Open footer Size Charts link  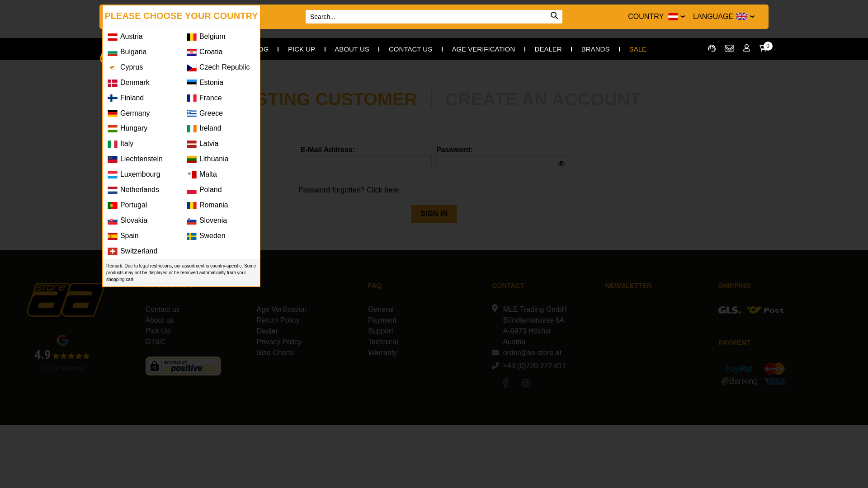pos(275,353)
